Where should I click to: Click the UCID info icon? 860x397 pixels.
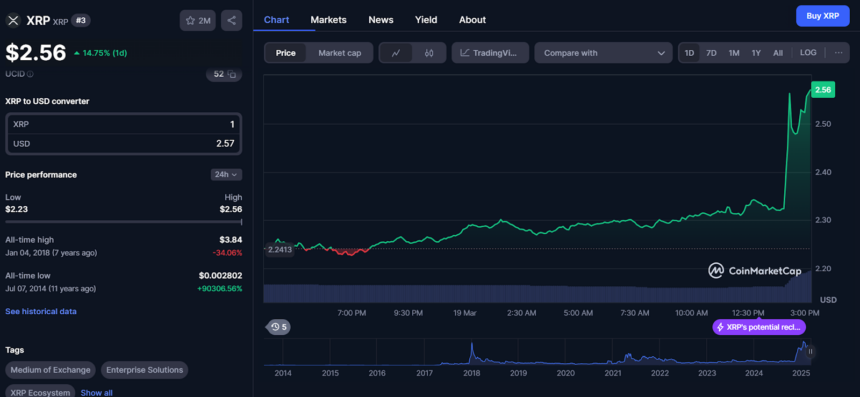point(30,74)
